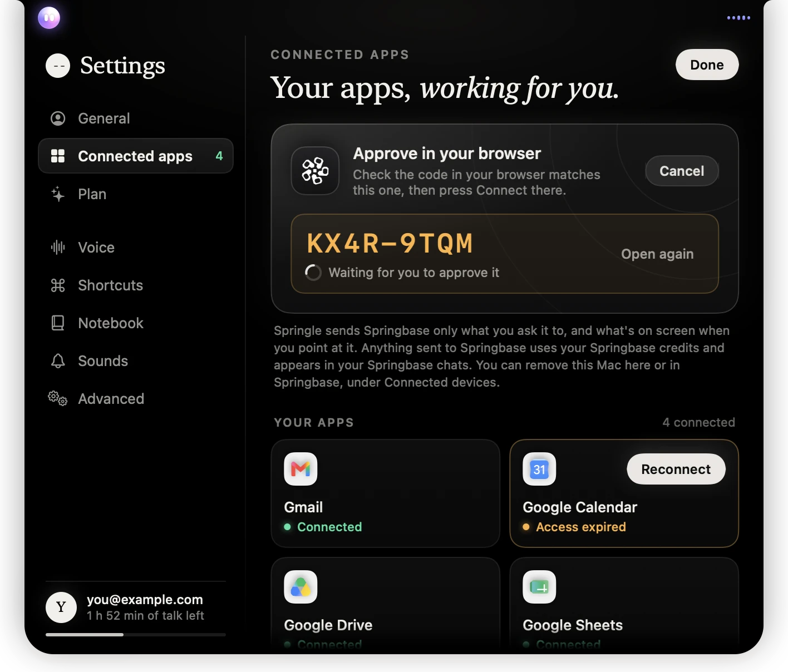Reconnect Google Calendar
Image resolution: width=788 pixels, height=672 pixels.
point(676,469)
